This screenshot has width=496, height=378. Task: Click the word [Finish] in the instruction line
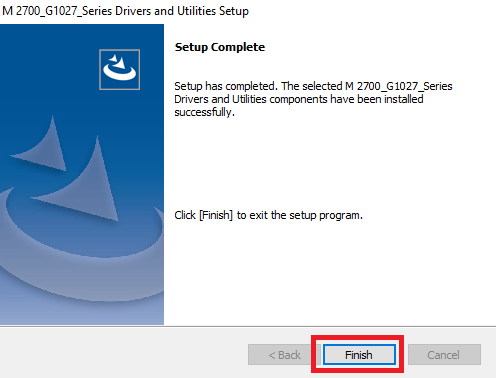coord(216,215)
